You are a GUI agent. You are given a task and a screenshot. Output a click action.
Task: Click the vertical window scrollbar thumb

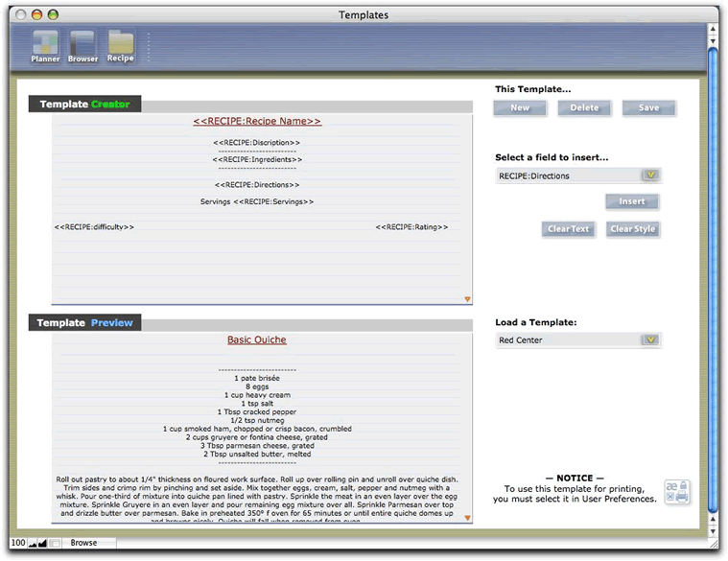click(714, 280)
